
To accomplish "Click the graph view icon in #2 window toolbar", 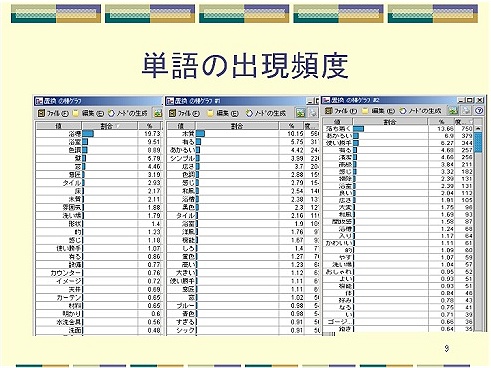I will tap(453, 111).
